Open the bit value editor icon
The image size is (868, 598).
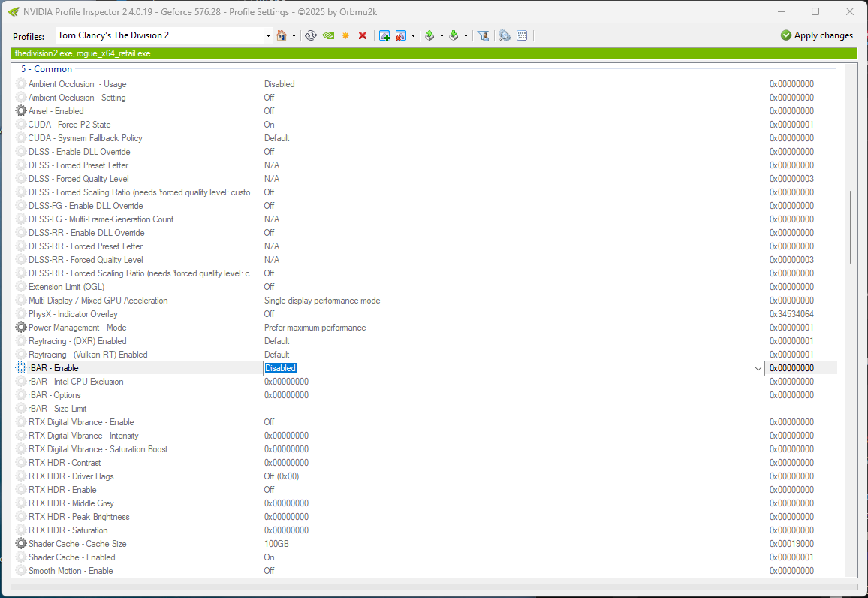[x=522, y=35]
